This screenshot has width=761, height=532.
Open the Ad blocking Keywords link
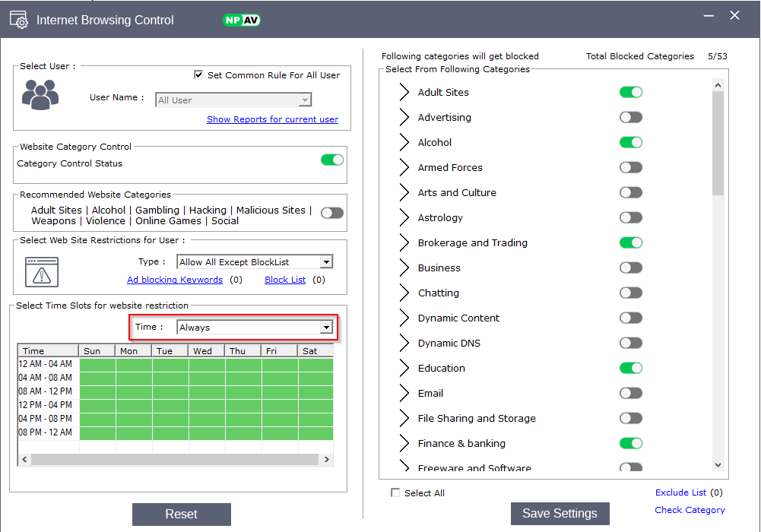click(175, 280)
